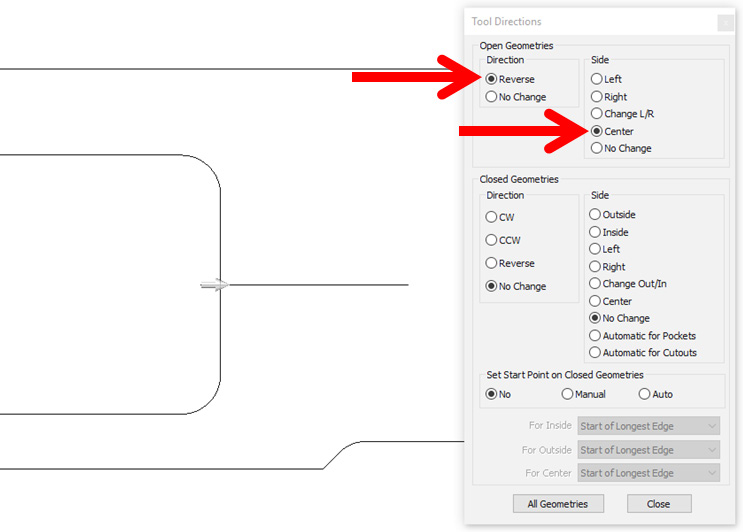Choose Left side for open geometries
This screenshot has width=743, height=532.
pyautogui.click(x=597, y=79)
